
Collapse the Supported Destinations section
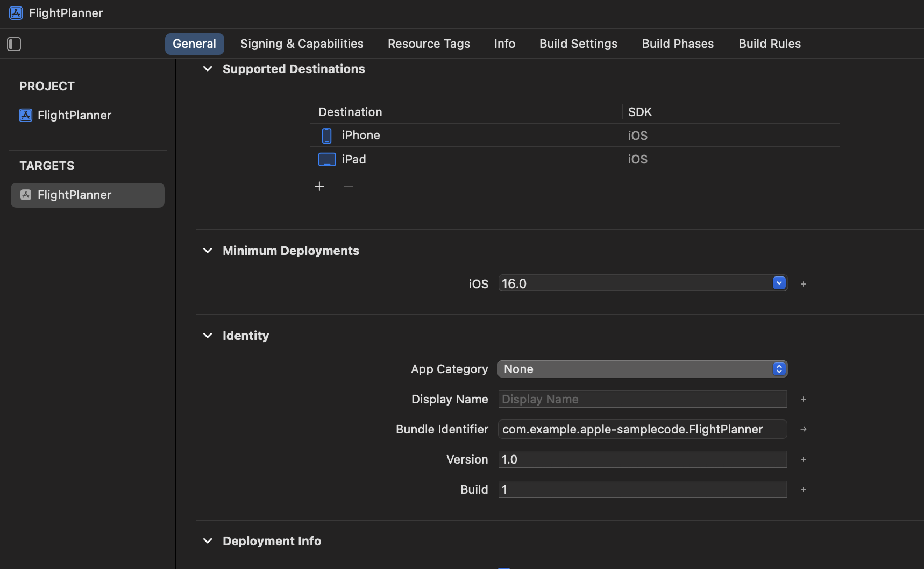click(208, 69)
